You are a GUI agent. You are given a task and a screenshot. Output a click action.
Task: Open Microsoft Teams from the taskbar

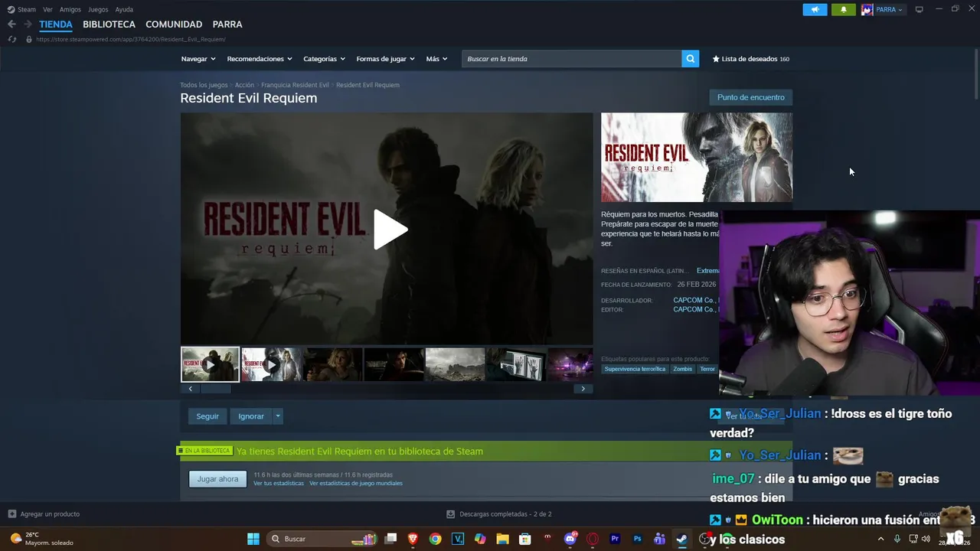tap(659, 539)
